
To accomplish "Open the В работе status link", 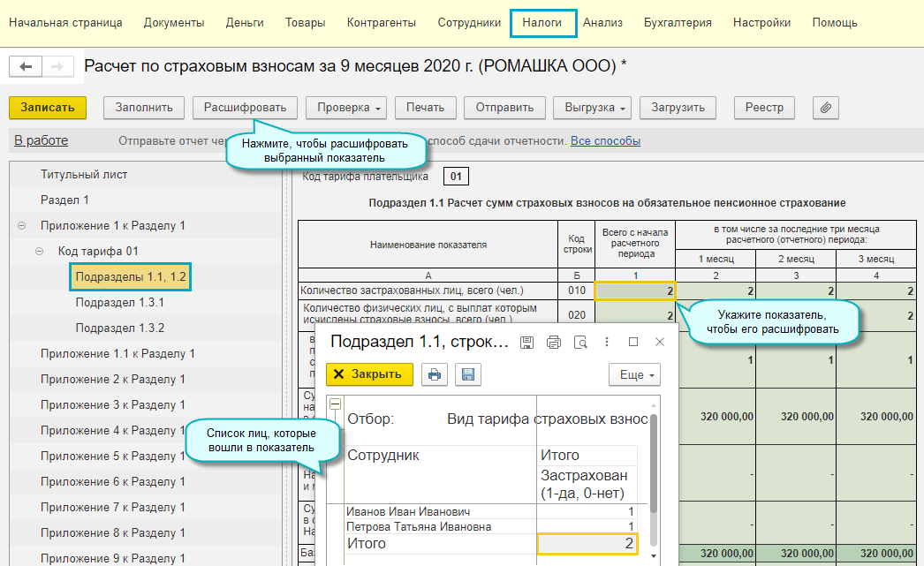I will pyautogui.click(x=42, y=140).
